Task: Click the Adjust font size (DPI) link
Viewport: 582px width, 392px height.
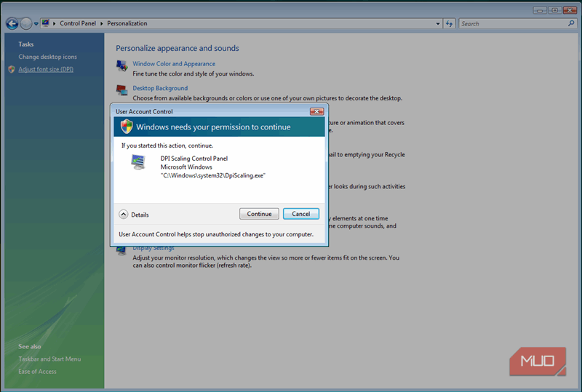Action: [46, 69]
